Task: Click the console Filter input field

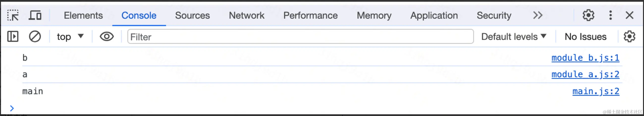Action: pos(300,37)
